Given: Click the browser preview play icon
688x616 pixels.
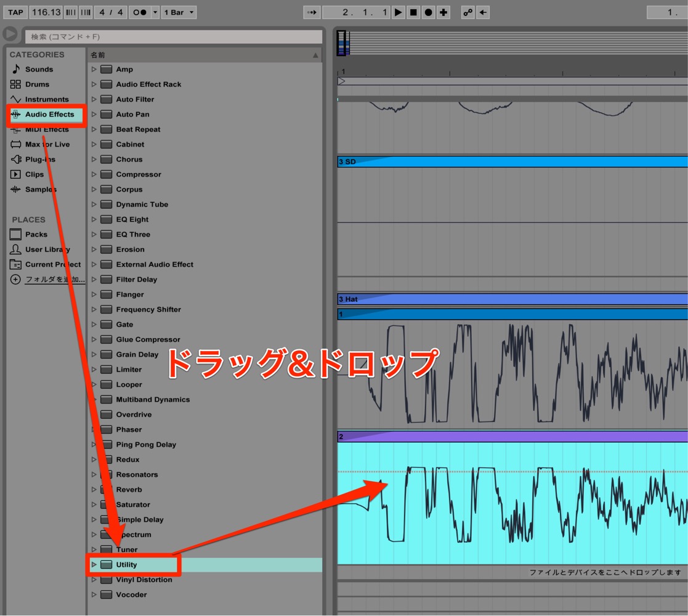Looking at the screenshot, I should click(x=10, y=34).
